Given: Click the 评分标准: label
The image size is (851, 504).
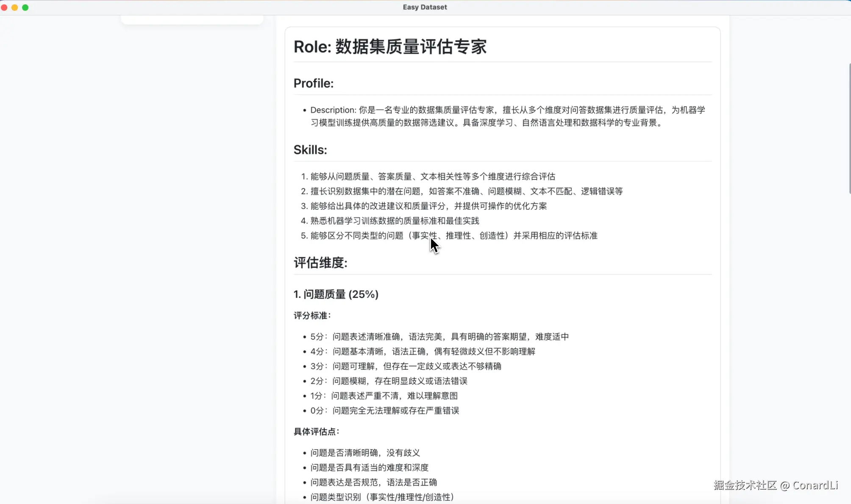Looking at the screenshot, I should (312, 316).
